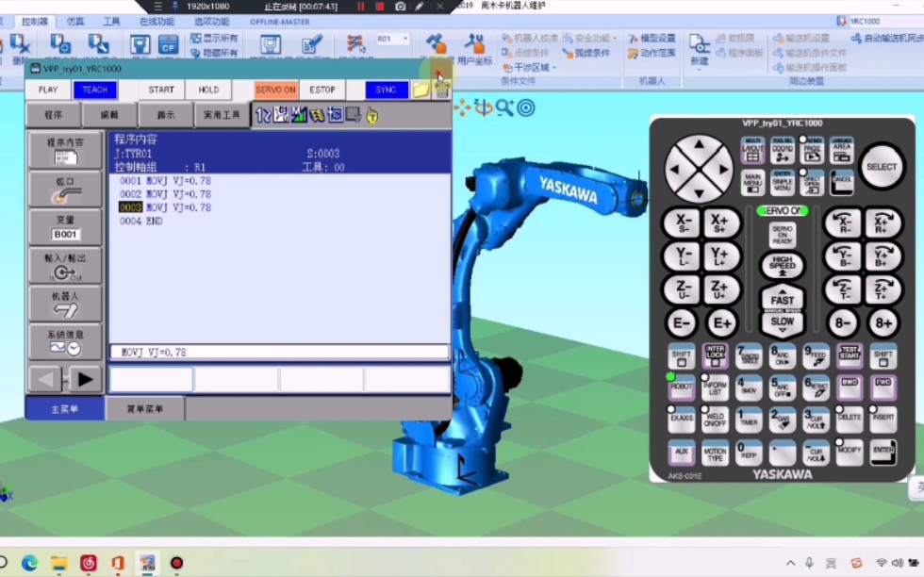Click the trash can icon beside the folder
The image size is (924, 577).
(x=442, y=90)
